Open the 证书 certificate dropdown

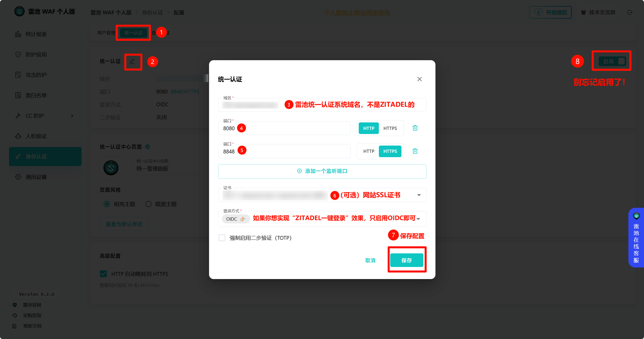[x=419, y=195]
